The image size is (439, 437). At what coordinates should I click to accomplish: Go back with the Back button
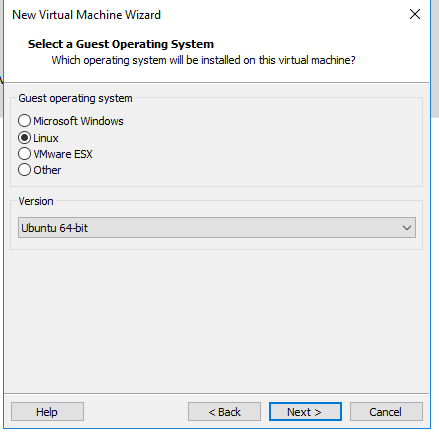click(224, 412)
